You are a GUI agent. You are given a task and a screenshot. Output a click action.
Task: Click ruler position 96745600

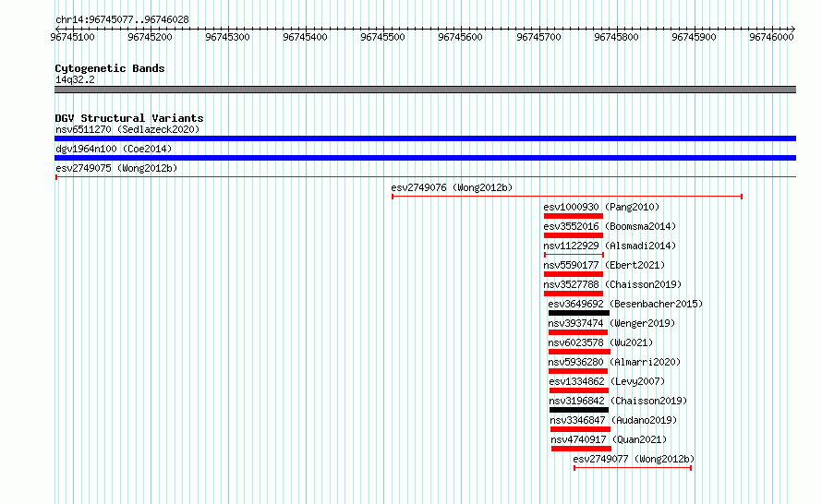coord(460,37)
